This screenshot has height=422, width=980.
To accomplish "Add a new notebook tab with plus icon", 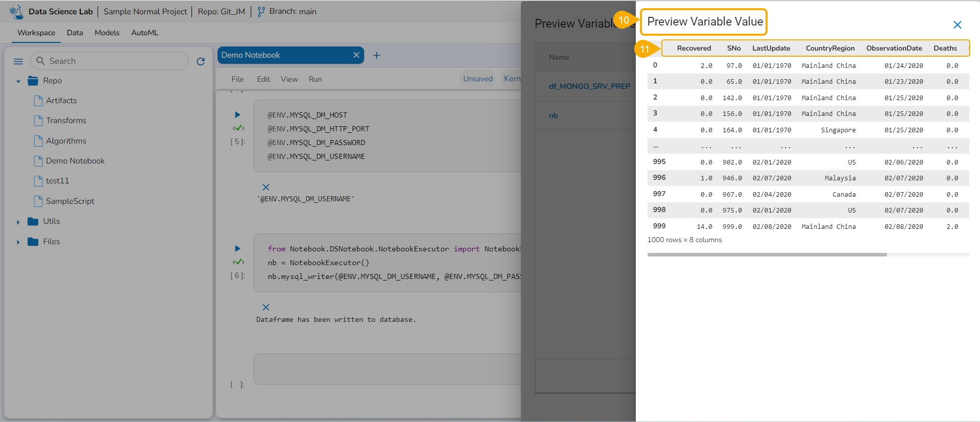I will [x=376, y=55].
